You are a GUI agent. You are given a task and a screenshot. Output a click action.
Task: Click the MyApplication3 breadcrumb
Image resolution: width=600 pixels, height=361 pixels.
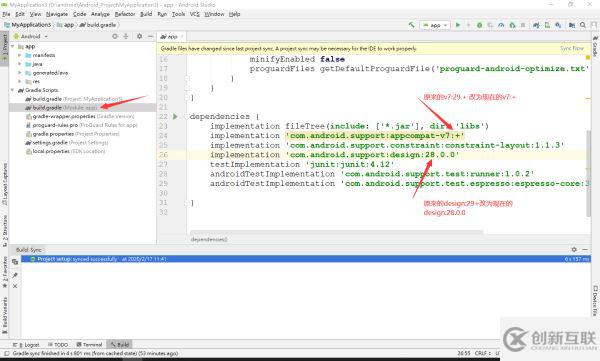pyautogui.click(x=27, y=25)
